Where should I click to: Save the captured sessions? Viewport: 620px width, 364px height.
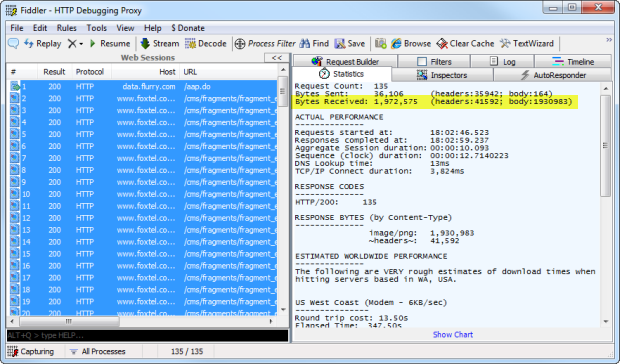350,43
